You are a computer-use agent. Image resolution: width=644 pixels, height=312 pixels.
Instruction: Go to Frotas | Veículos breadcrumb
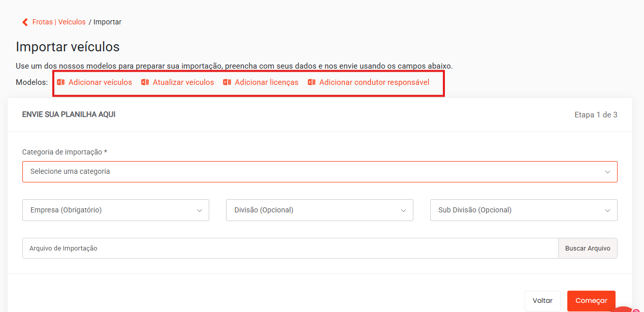tap(59, 22)
